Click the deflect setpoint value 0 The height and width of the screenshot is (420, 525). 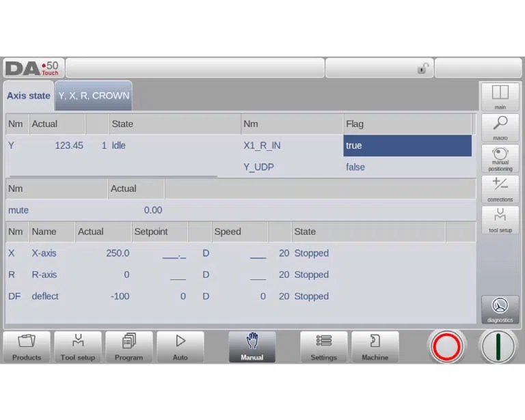coord(183,296)
